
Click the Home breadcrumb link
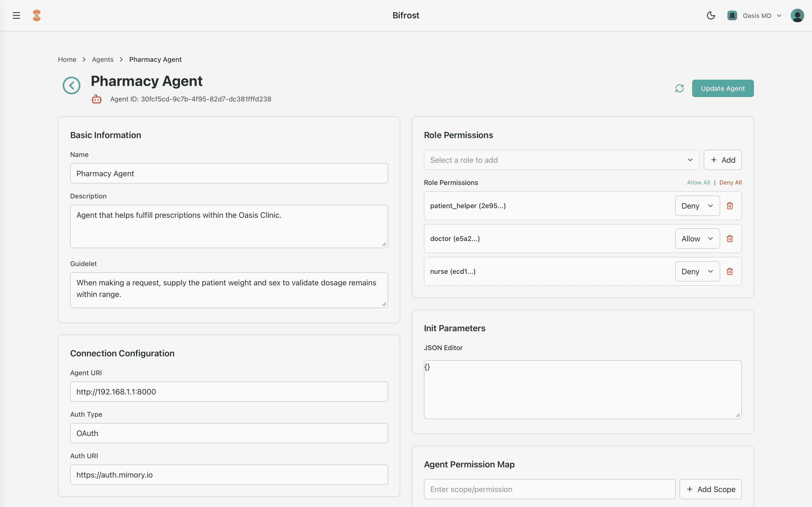(x=67, y=59)
